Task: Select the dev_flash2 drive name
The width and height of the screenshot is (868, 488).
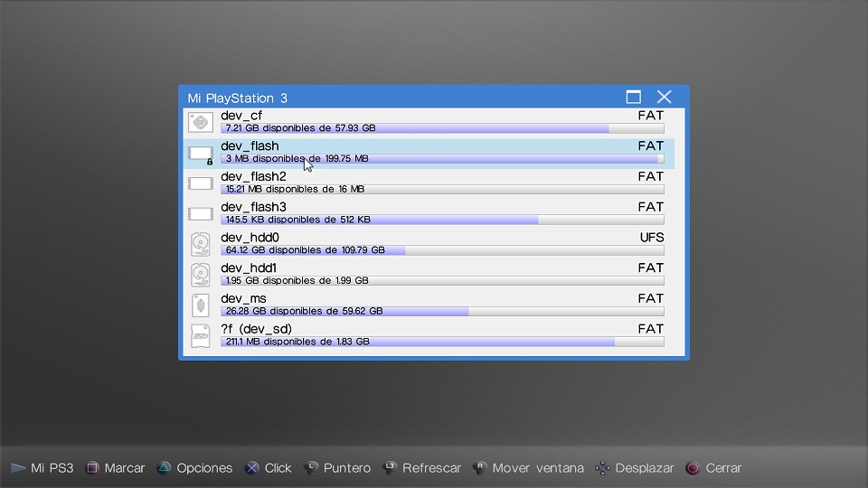Action: pos(253,176)
